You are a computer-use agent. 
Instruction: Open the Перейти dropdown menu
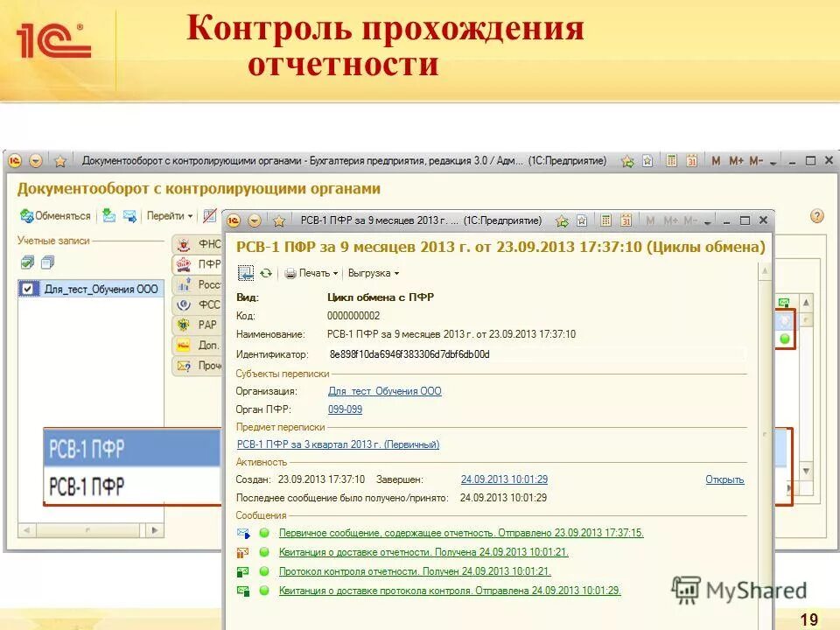(169, 216)
